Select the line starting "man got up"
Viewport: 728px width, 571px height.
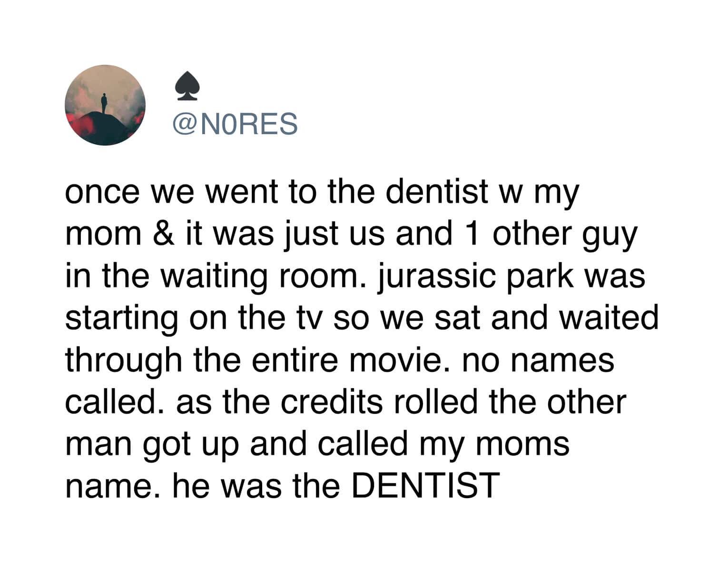pyautogui.click(x=317, y=443)
